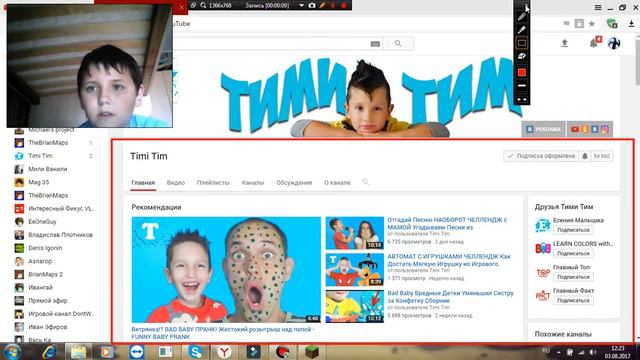Switch to the Каналы tab

tap(253, 182)
